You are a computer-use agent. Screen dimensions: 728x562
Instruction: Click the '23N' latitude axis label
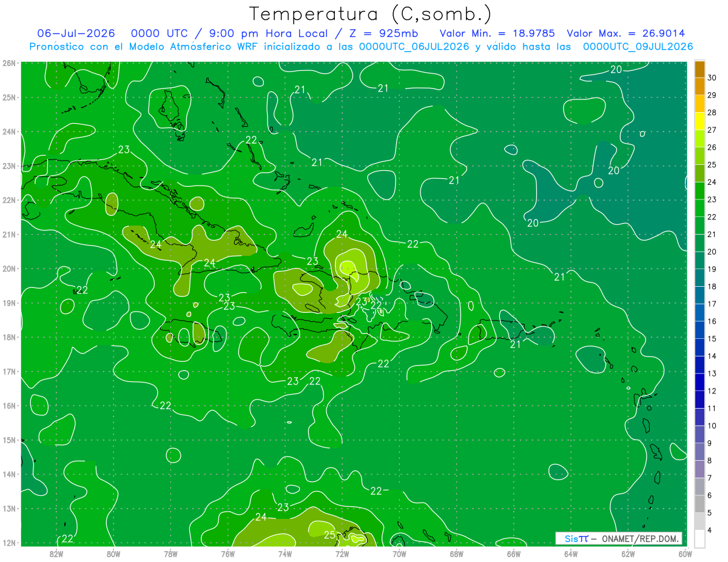pyautogui.click(x=9, y=166)
